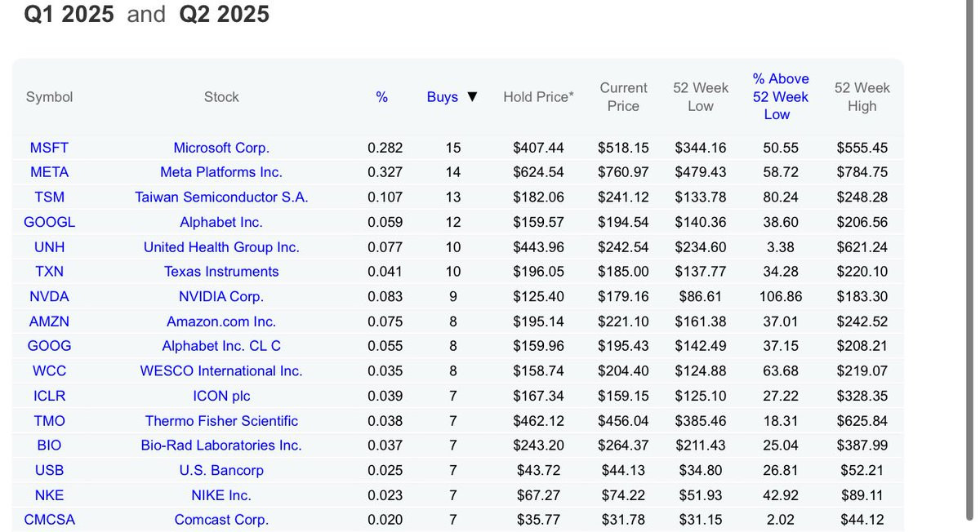
Task: Select U.S. Bancorp current price $44.13
Action: (623, 470)
